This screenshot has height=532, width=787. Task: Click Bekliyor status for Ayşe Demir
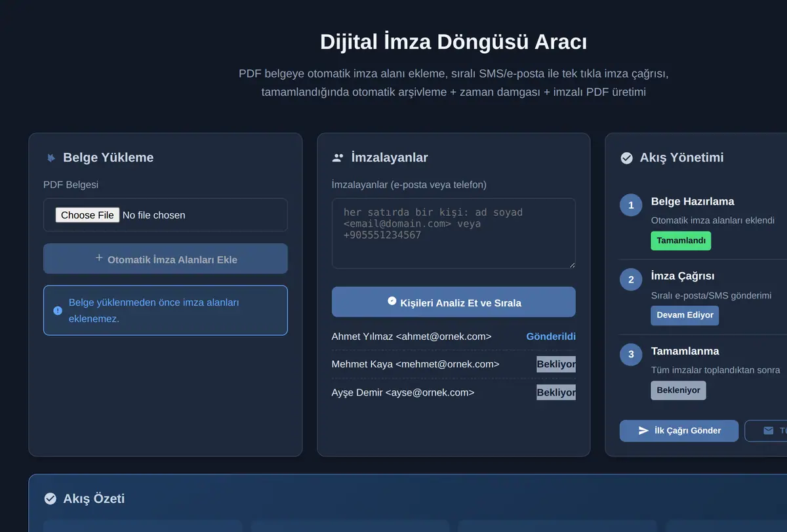coord(556,393)
